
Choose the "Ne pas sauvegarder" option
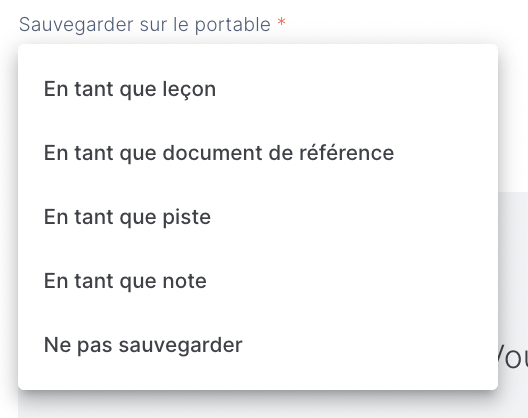[x=258, y=345]
